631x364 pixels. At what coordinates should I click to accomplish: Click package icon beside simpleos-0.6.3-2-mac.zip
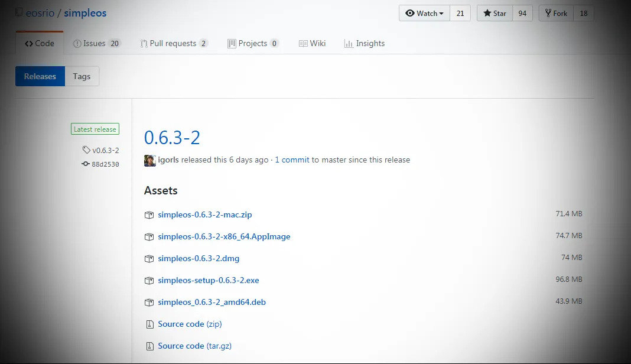point(149,215)
